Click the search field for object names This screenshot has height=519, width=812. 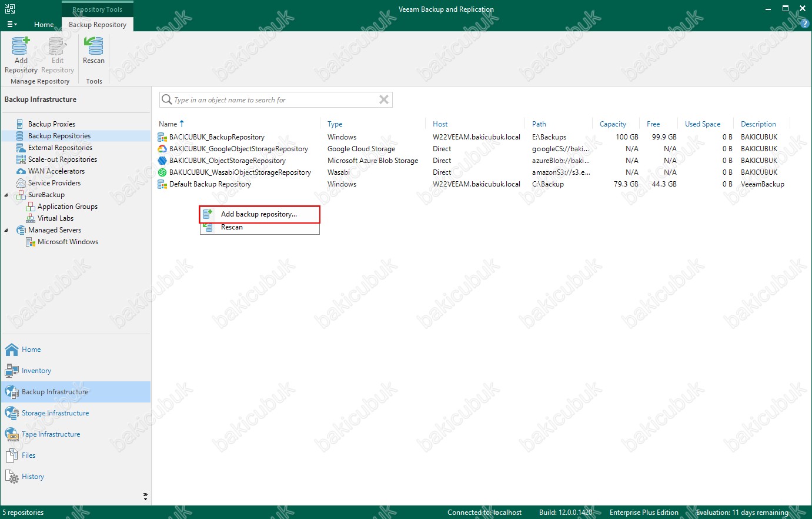click(275, 100)
